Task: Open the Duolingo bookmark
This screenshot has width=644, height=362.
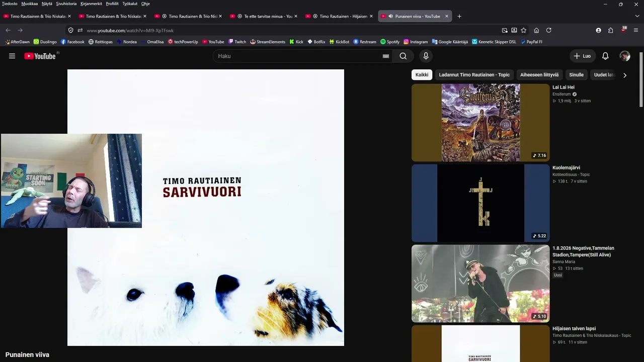Action: tap(45, 42)
